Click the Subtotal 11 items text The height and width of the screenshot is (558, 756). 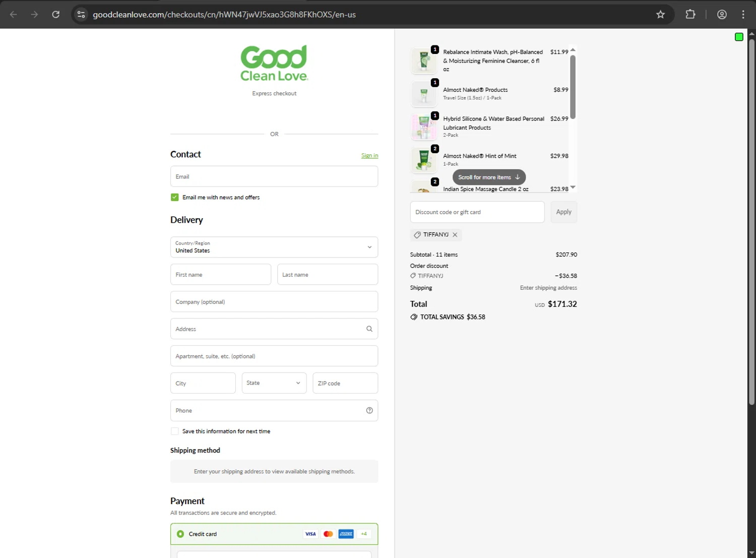[x=434, y=255]
